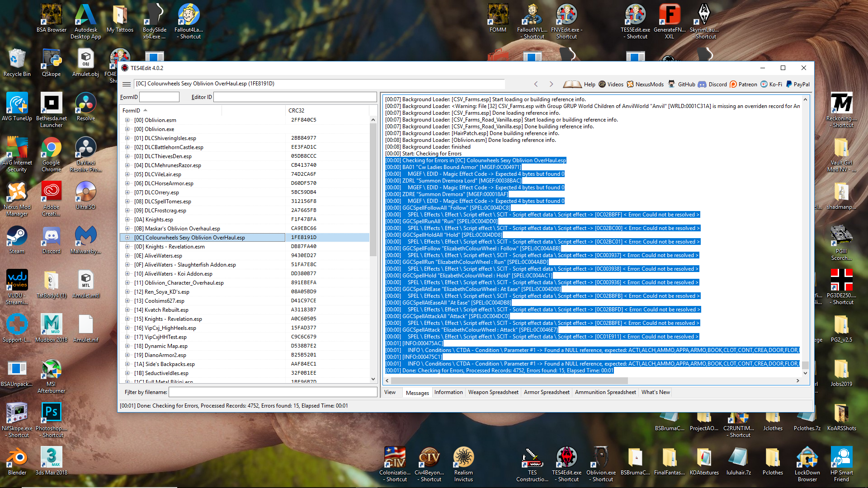Open TES Construction Set shortcut
868x488 pixels.
click(532, 464)
